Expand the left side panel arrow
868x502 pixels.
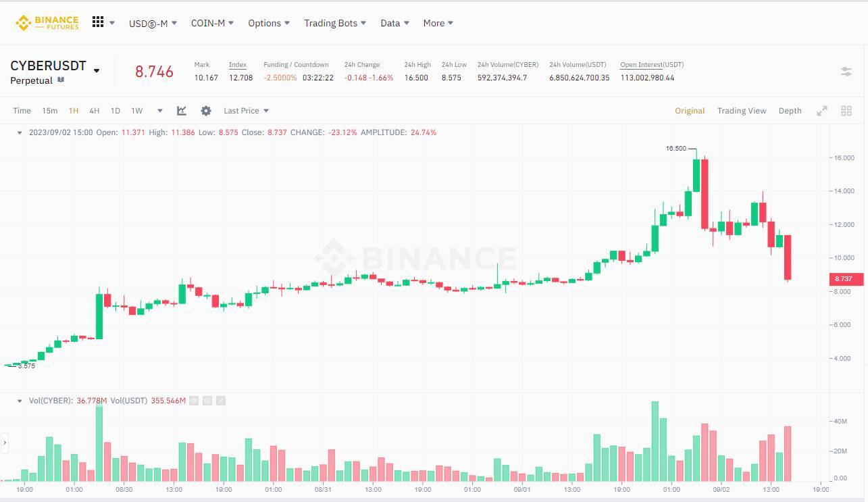5,443
